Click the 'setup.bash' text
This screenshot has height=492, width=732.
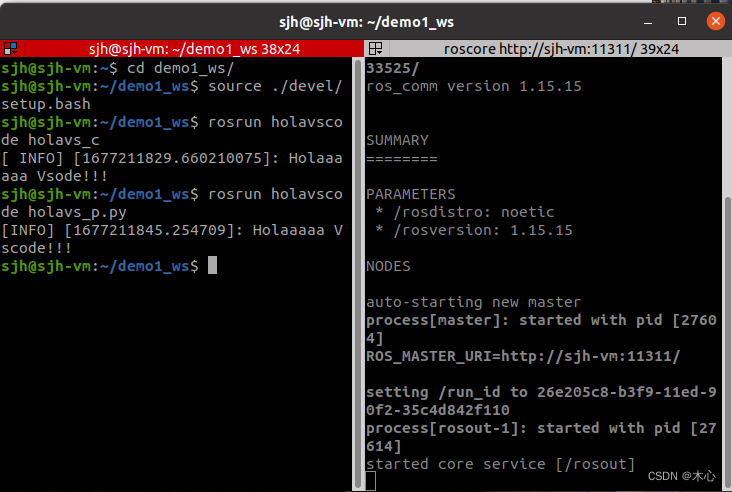point(46,104)
